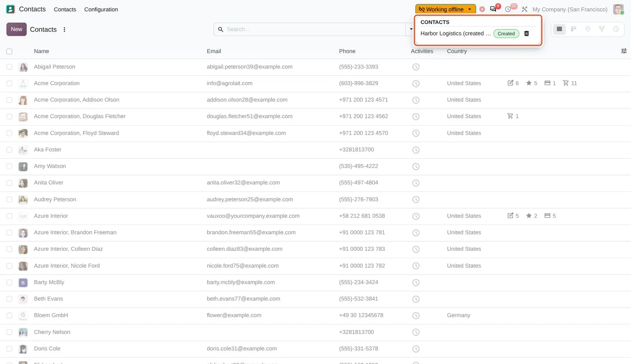Image resolution: width=631 pixels, height=364 pixels.
Task: Open Douglas Fletcher cart count 1
Action: coord(513,116)
